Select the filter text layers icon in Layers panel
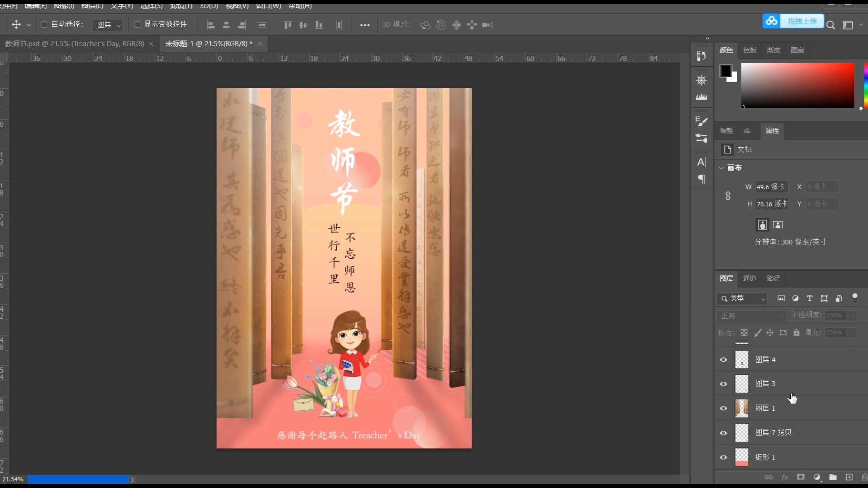 point(809,299)
